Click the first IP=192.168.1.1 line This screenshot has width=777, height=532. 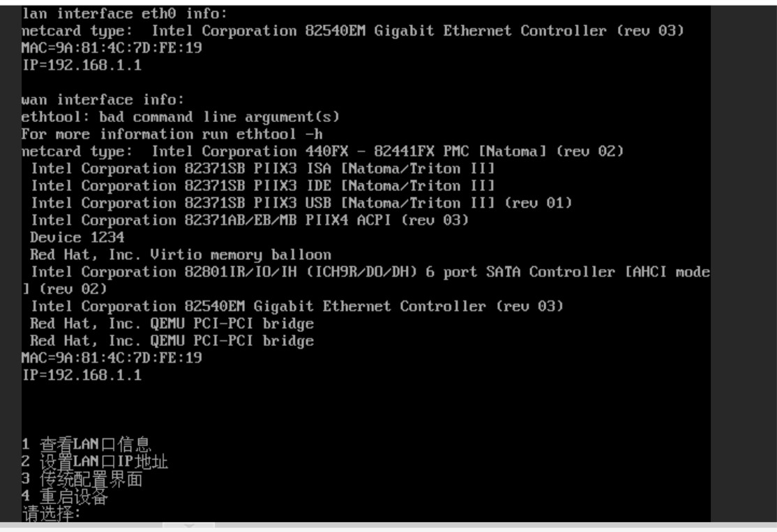tap(82, 66)
